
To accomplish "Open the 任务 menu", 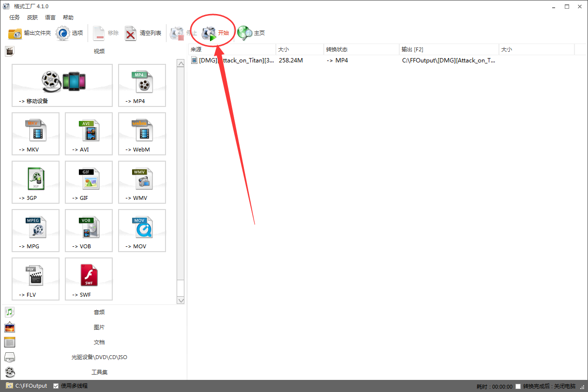I will (15, 17).
